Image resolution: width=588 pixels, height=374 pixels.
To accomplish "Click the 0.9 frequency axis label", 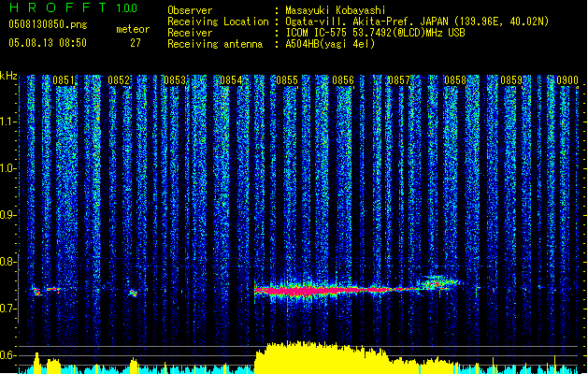I will (8, 215).
